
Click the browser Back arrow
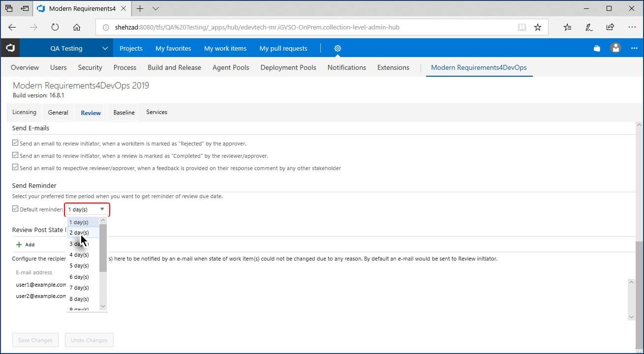[x=12, y=28]
